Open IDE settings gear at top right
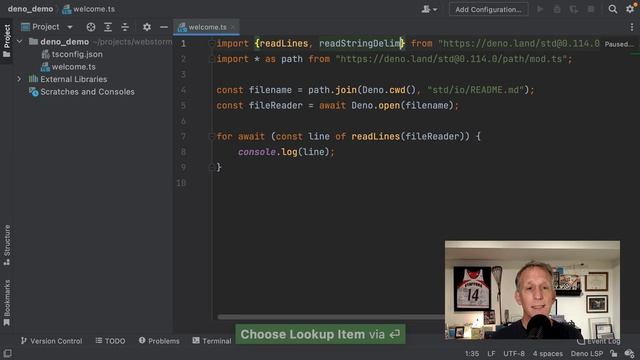 pos(630,9)
